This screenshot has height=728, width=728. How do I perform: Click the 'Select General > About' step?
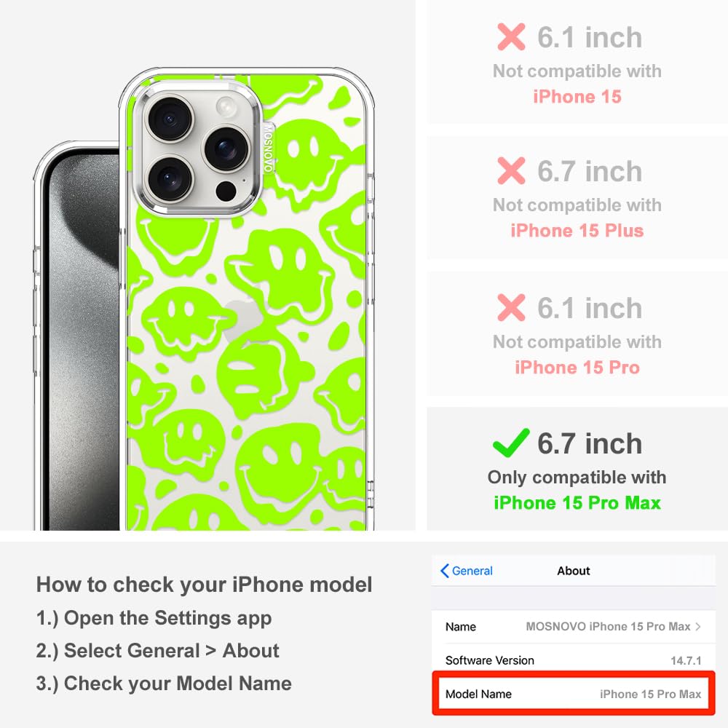158,650
